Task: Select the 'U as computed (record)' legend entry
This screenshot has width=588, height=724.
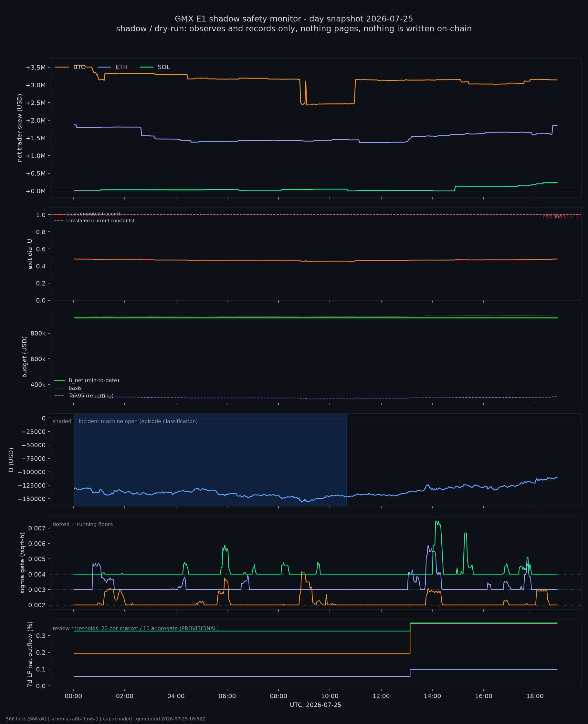Action: click(x=87, y=214)
